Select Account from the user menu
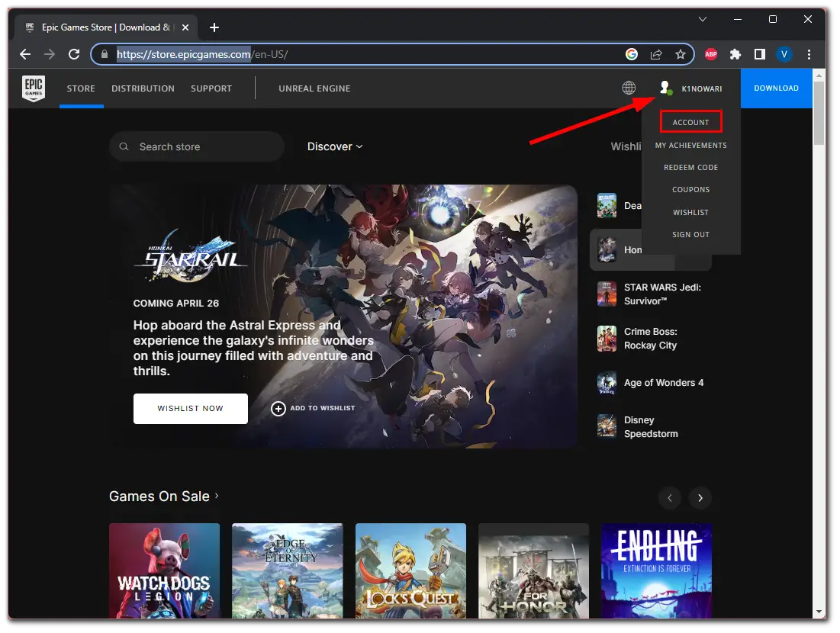 [x=690, y=122]
